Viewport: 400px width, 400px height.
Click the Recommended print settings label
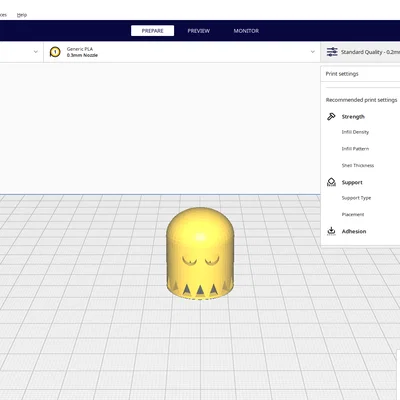(361, 100)
